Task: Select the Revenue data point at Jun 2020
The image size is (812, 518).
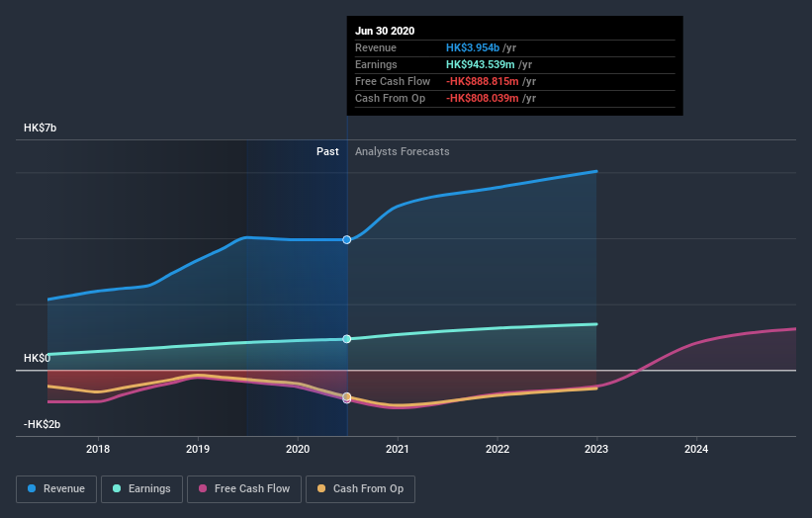Action: [x=347, y=239]
